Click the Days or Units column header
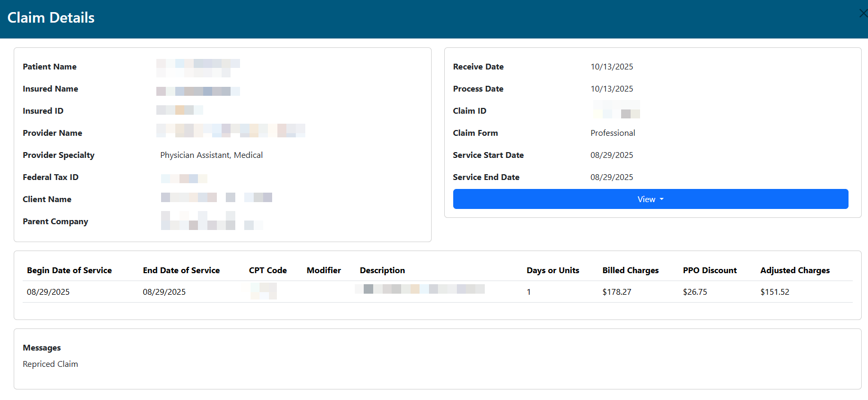This screenshot has height=400, width=868. 553,271
